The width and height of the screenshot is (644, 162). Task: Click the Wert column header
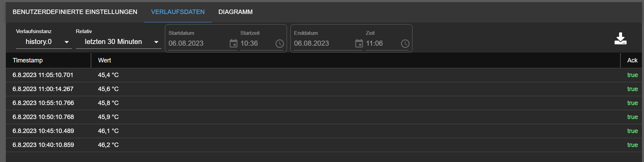(105, 60)
